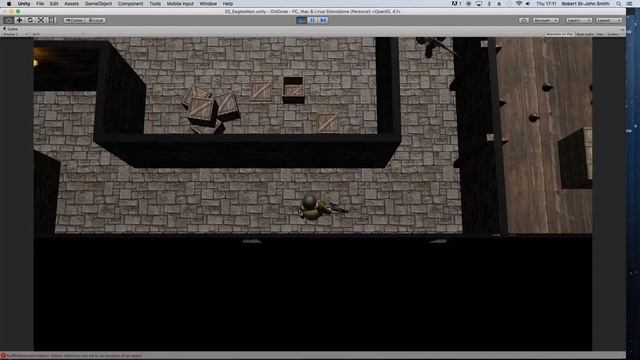Select the Hand tool in Unity toolbar

pos(8,20)
